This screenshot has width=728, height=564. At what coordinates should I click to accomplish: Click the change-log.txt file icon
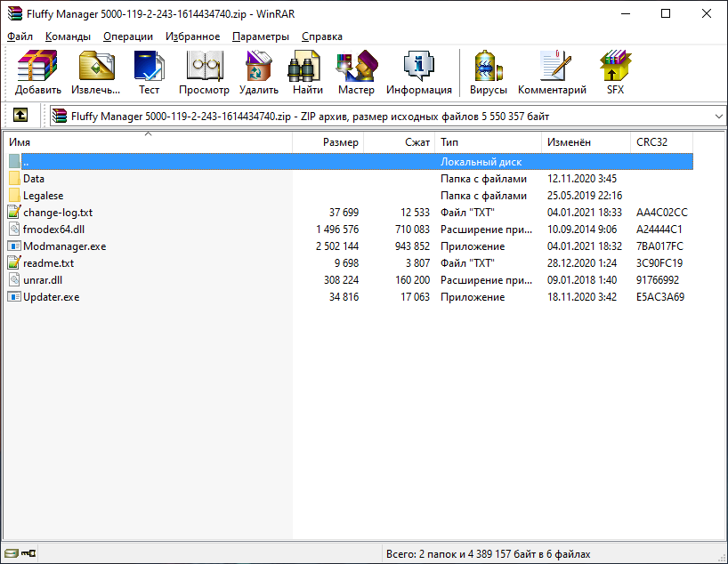[14, 212]
